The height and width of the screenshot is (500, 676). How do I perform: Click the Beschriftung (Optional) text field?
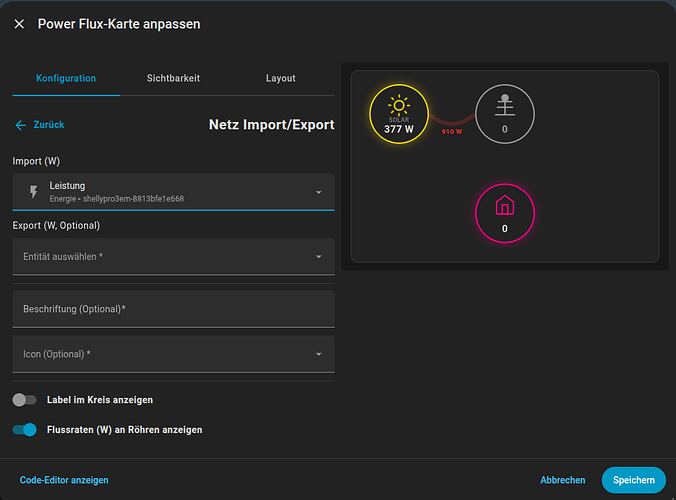pos(173,309)
